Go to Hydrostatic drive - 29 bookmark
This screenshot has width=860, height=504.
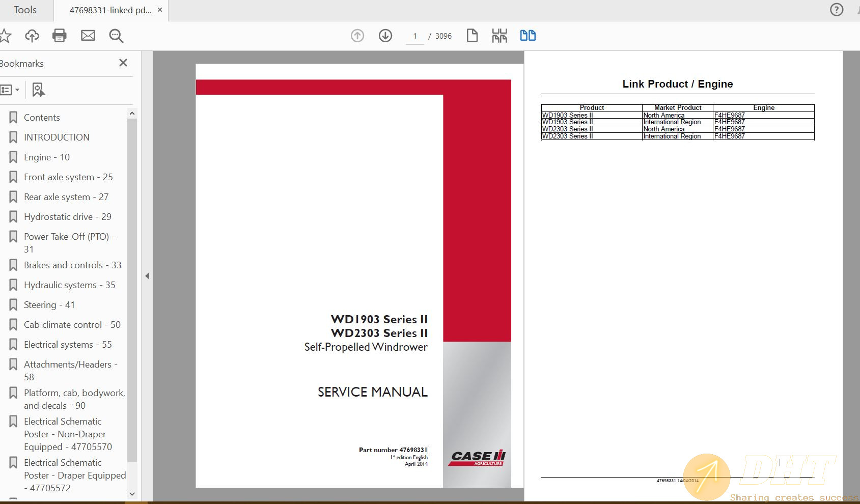coord(68,217)
